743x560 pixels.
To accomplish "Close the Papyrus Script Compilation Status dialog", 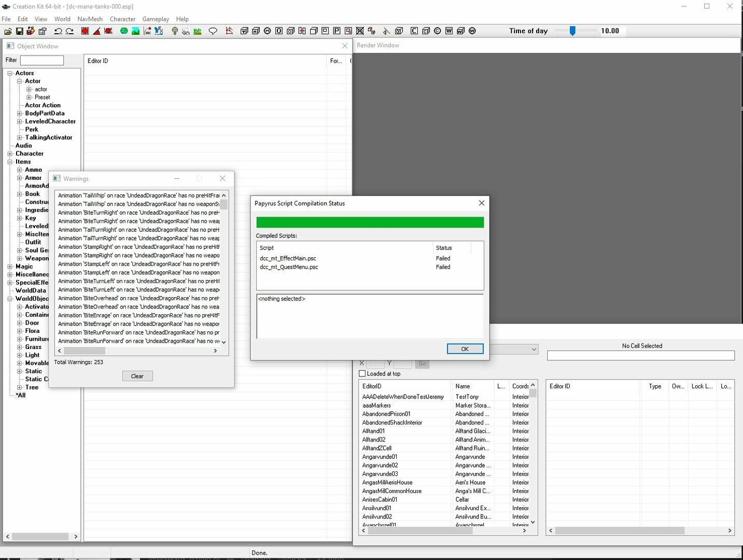I will click(482, 203).
